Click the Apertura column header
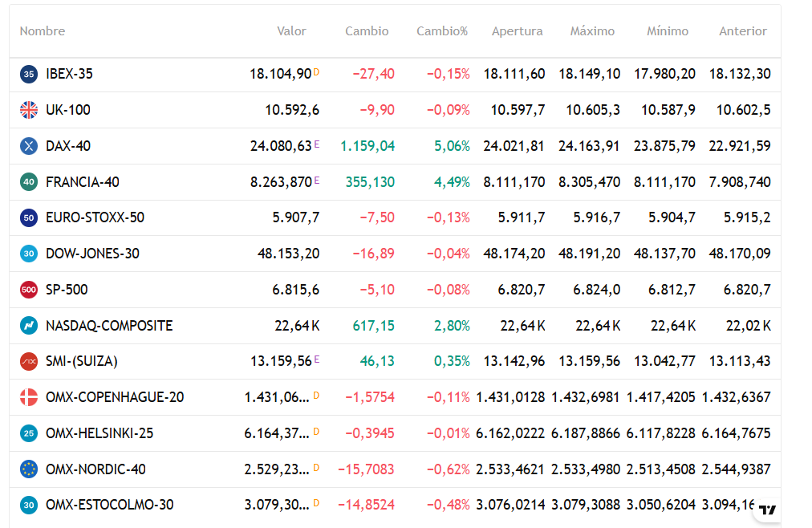Screen dimensions: 812x528 click(x=517, y=31)
